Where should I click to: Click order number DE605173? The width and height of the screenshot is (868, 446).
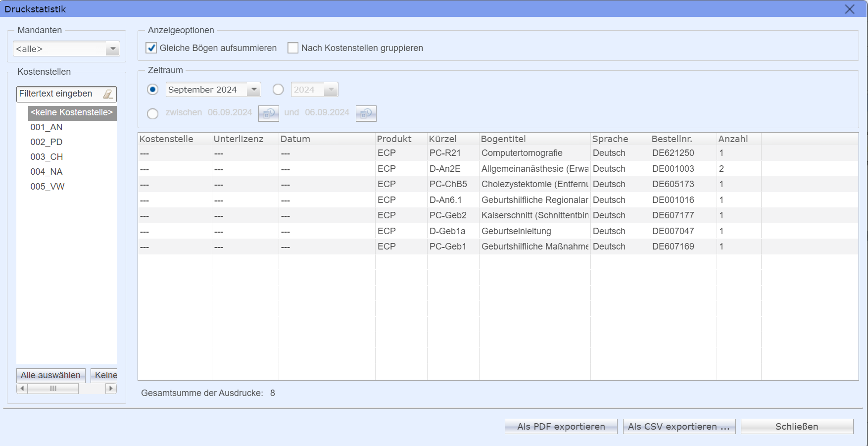pos(673,185)
